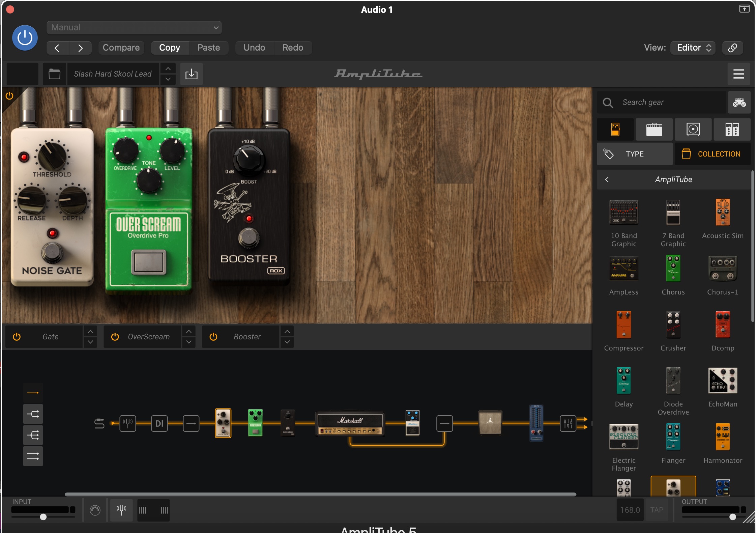Open the Custom Shop cart icon

(x=739, y=102)
